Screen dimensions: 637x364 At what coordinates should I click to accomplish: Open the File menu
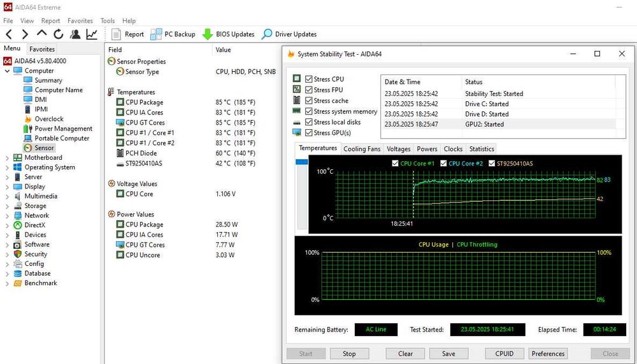[x=8, y=21]
